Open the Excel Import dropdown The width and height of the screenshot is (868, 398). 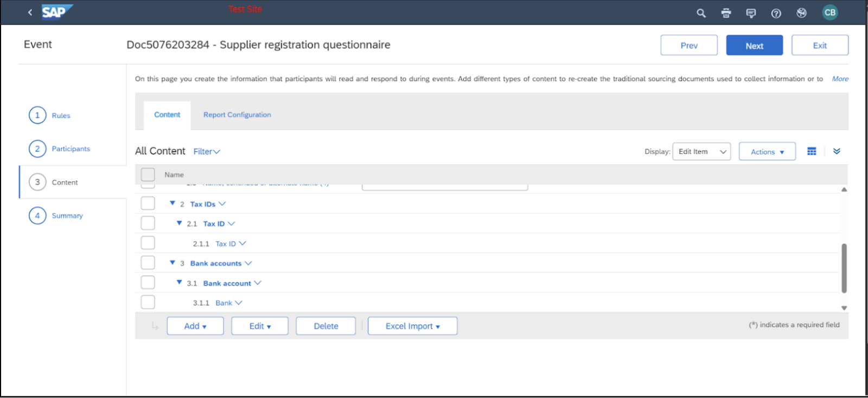[x=412, y=326]
